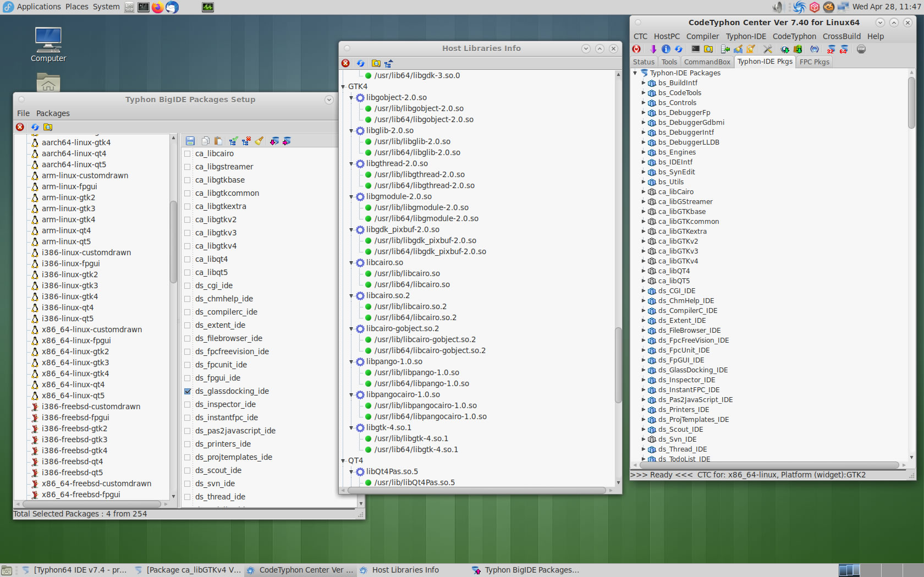Click the refresh icon in BigIDE Packages Setup
Image resolution: width=924 pixels, height=577 pixels.
35,127
